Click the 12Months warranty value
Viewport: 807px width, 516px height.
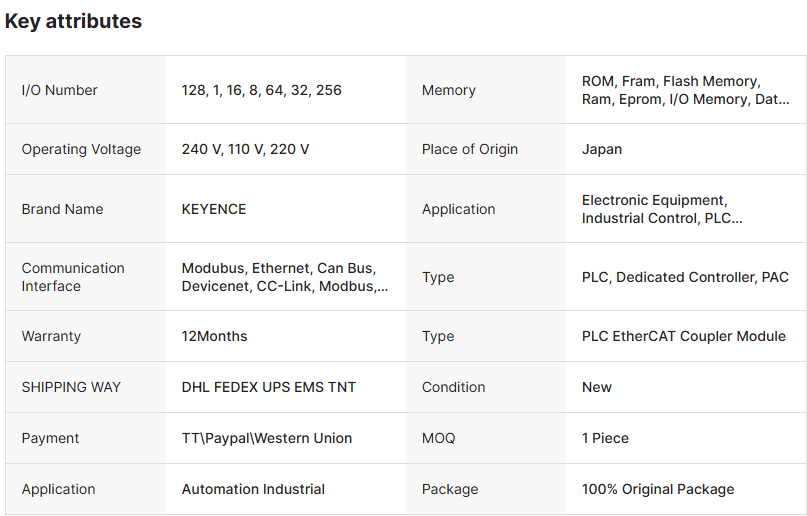214,336
